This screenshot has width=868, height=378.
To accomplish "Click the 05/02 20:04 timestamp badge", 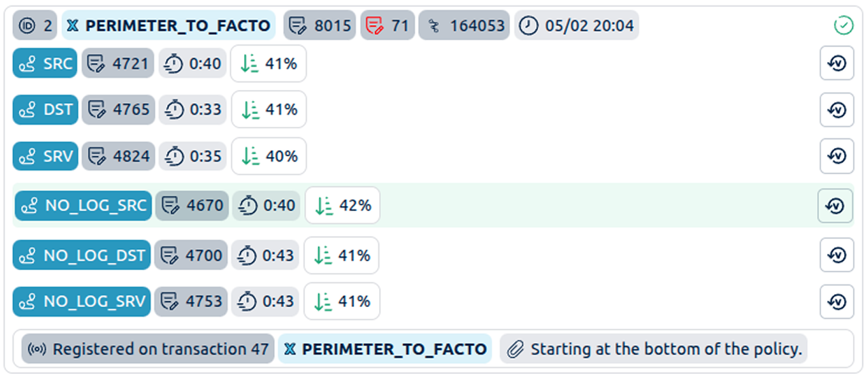I will (577, 26).
